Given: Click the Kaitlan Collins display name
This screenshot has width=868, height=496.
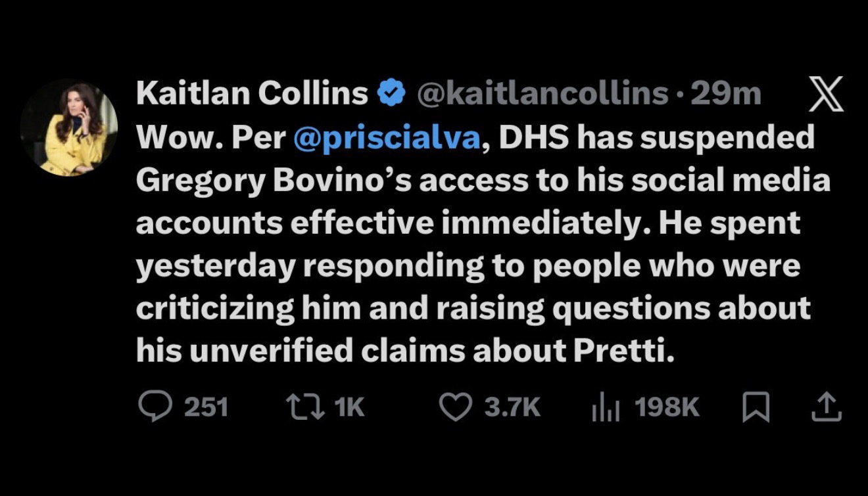Looking at the screenshot, I should pos(252,95).
